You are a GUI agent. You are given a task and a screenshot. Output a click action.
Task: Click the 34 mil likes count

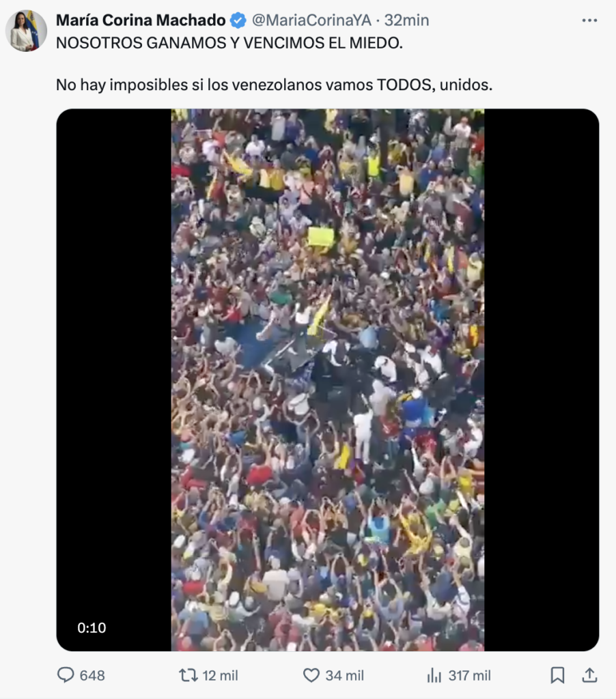click(344, 675)
